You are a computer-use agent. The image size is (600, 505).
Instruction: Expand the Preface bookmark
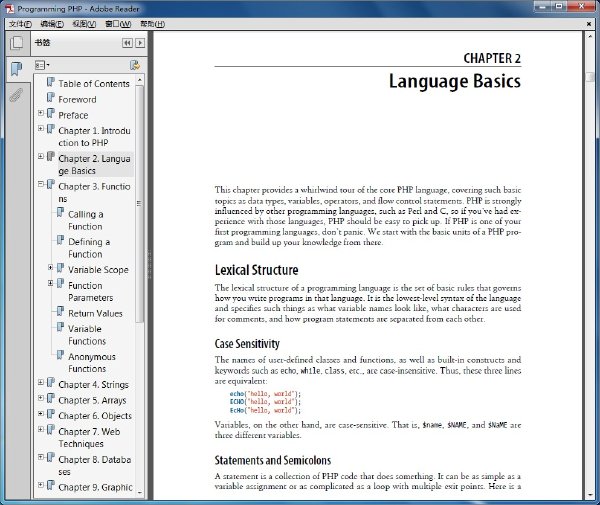pyautogui.click(x=41, y=113)
